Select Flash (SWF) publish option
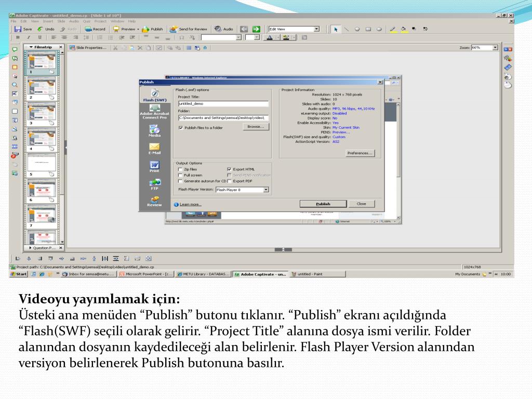 pyautogui.click(x=155, y=96)
